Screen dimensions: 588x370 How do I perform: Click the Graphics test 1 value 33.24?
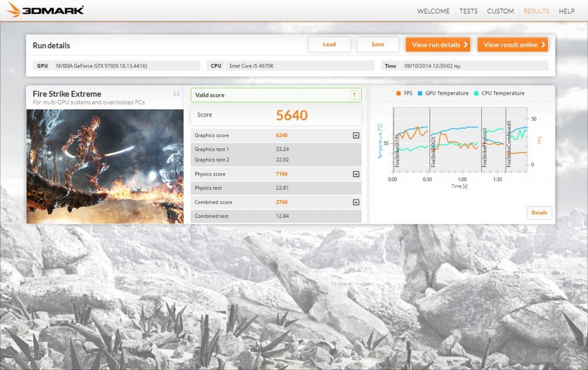283,149
